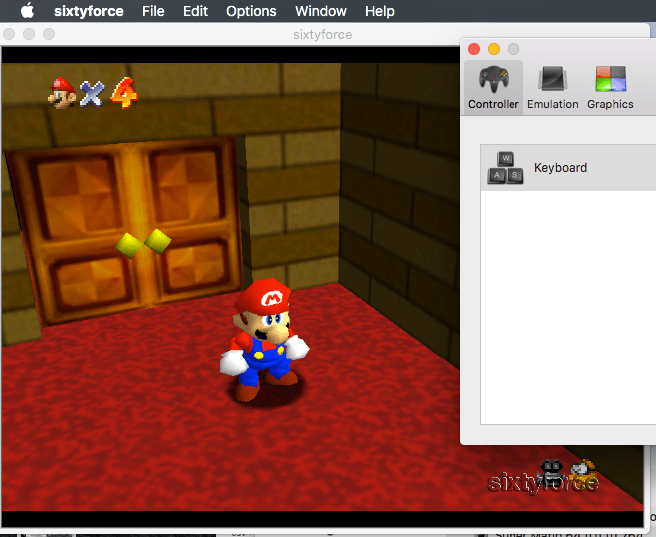
Task: Open the File menu
Action: coord(153,11)
